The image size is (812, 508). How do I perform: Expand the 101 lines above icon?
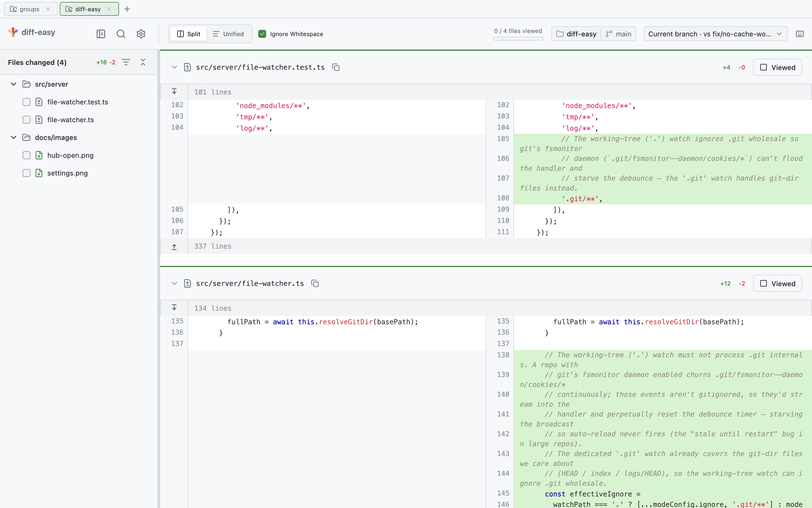click(174, 91)
